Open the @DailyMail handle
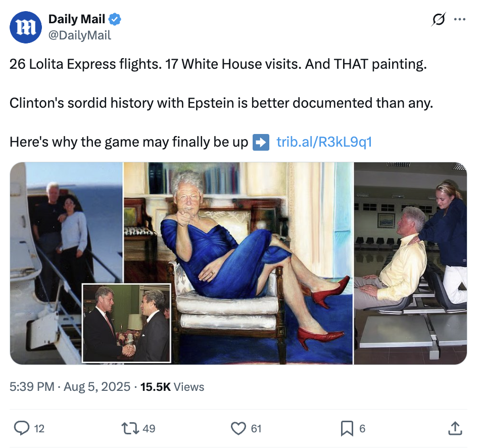The width and height of the screenshot is (480, 448). click(x=80, y=35)
